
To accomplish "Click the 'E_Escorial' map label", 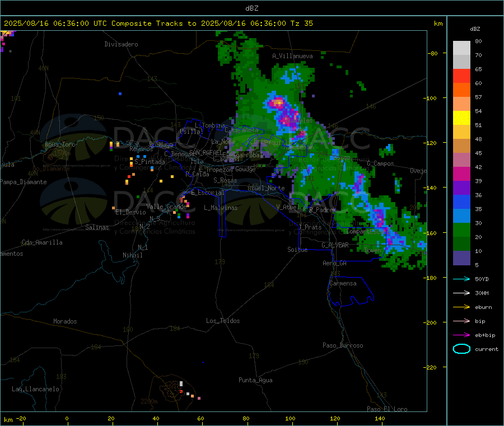I will [x=208, y=193].
